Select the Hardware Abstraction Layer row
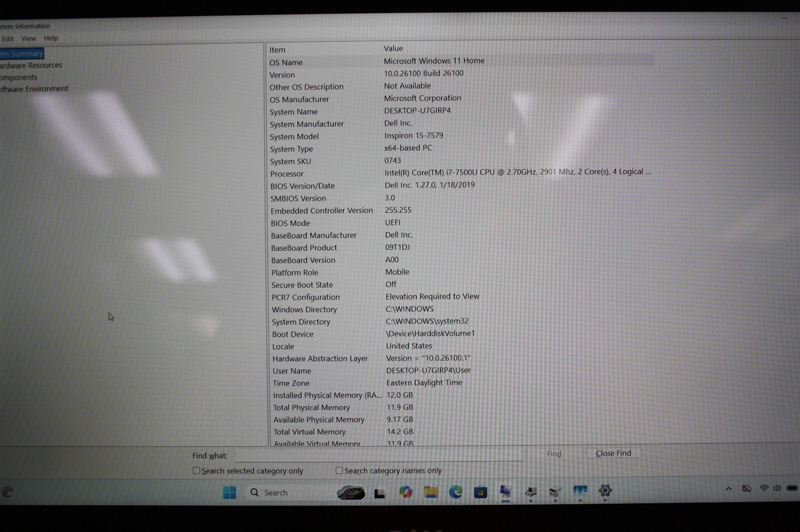Screen dimensions: 800x532 [x=460, y=358]
